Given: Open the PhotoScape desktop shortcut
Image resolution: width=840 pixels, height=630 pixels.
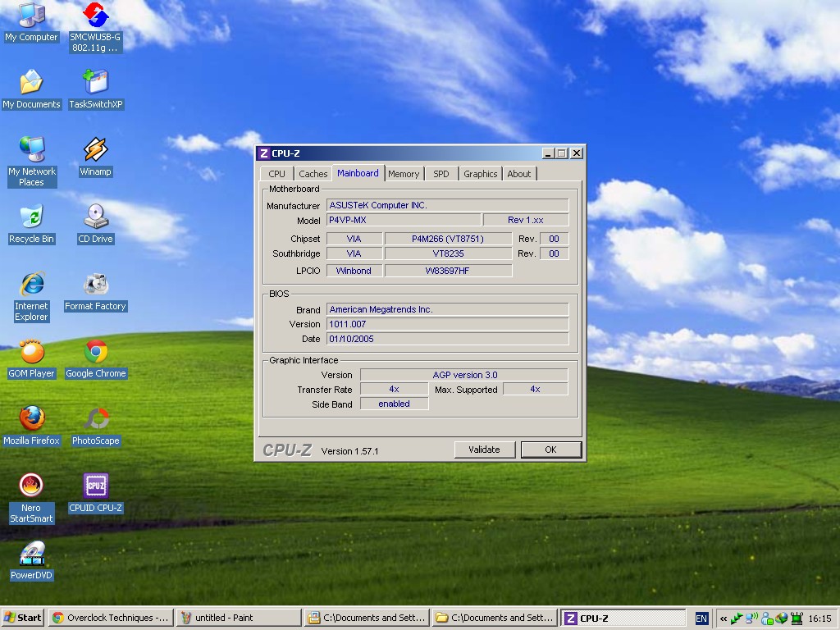Looking at the screenshot, I should [96, 419].
